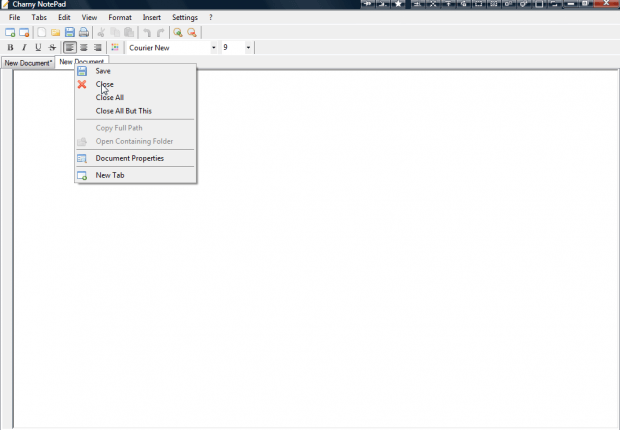Open the Courier New font dropdown arrow
This screenshot has height=430, width=620.
[214, 47]
